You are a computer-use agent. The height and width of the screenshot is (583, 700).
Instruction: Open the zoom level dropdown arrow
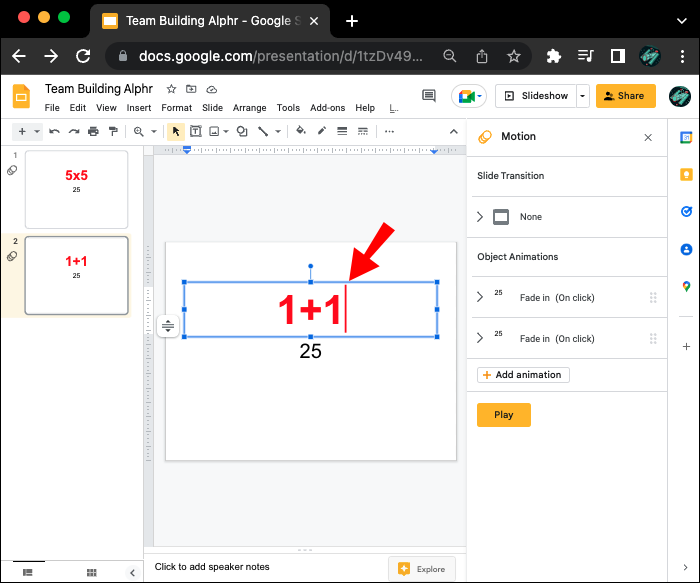tap(154, 131)
